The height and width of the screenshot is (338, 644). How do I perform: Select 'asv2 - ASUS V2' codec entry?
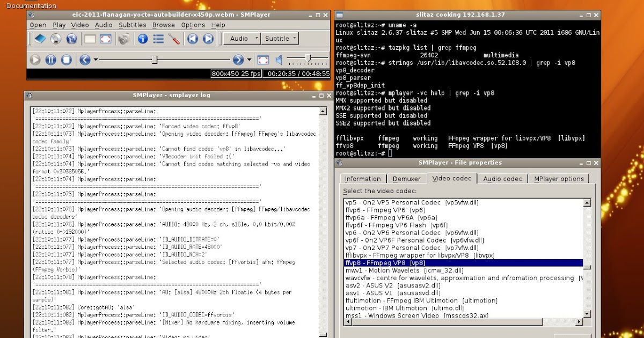point(463,285)
